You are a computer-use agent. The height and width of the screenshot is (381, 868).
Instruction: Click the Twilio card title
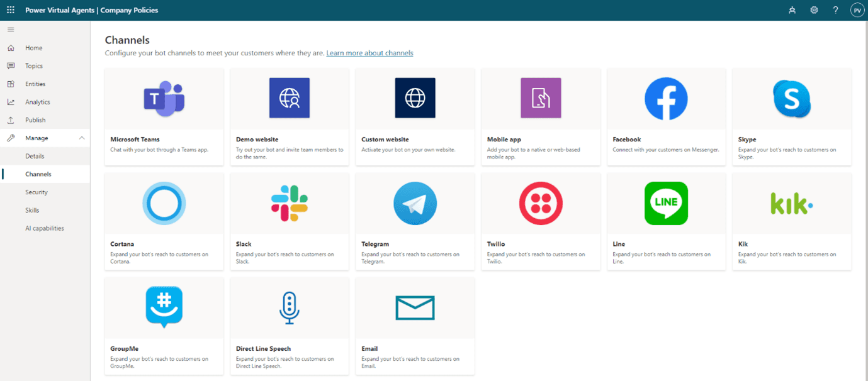click(496, 244)
